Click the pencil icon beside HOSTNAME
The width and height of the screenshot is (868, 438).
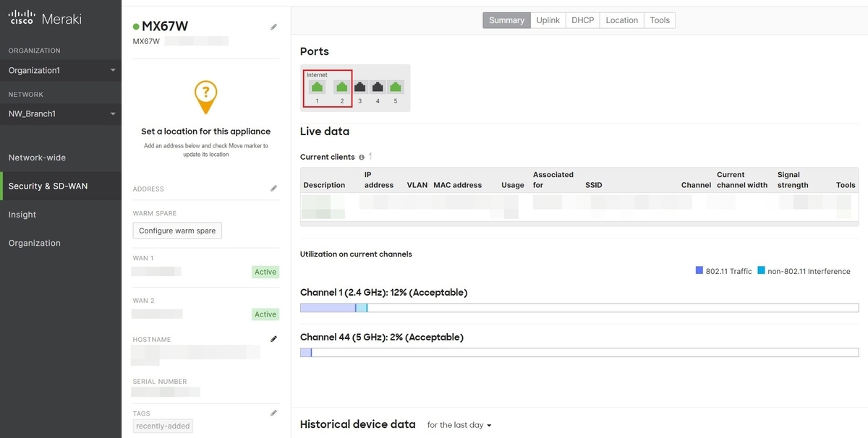tap(273, 338)
